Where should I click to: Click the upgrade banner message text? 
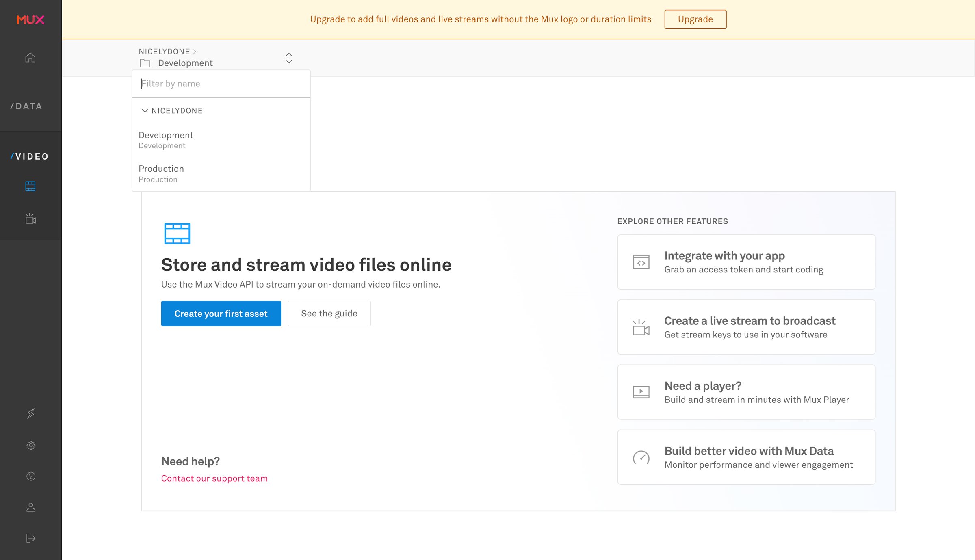point(481,19)
